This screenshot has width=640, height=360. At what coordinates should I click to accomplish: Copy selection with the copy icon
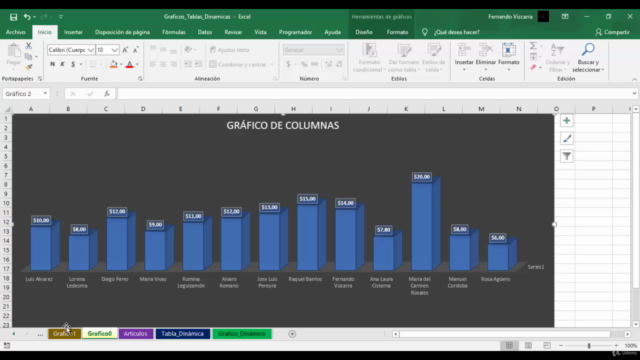point(28,56)
